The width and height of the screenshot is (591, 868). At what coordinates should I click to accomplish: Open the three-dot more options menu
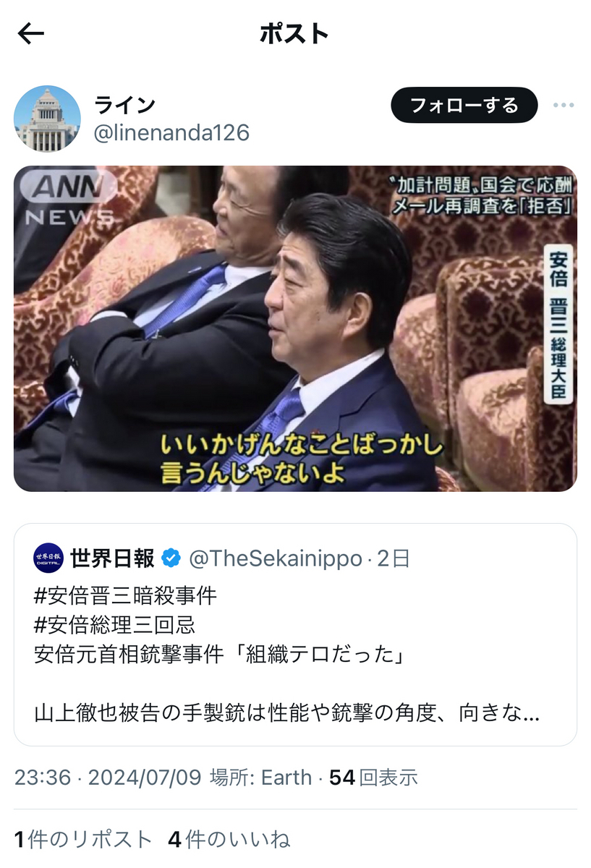[564, 106]
